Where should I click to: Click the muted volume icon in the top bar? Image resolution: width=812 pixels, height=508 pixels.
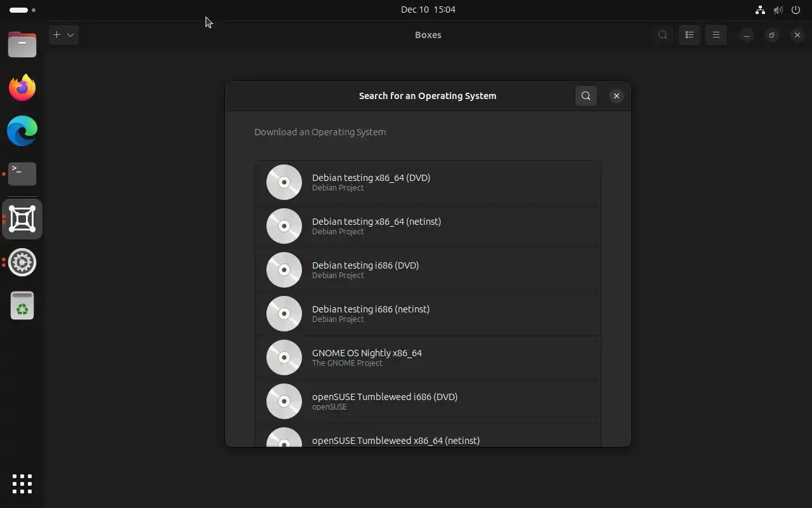click(778, 10)
